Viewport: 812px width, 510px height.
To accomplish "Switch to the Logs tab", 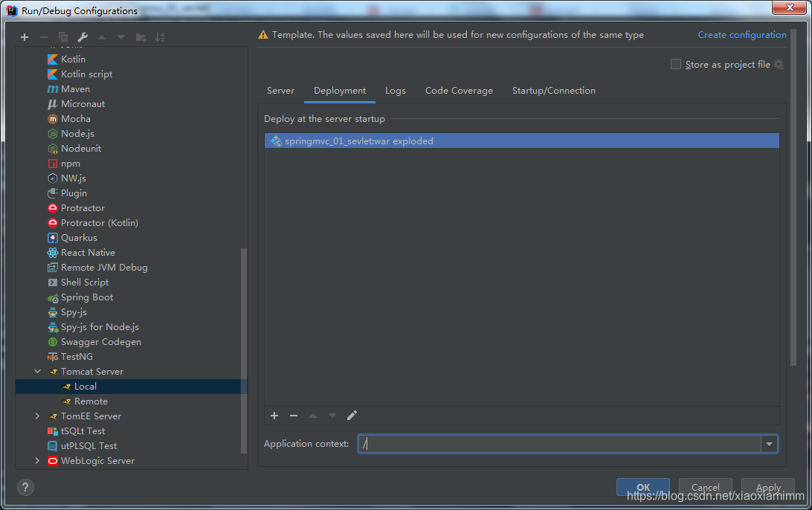I will coord(396,91).
